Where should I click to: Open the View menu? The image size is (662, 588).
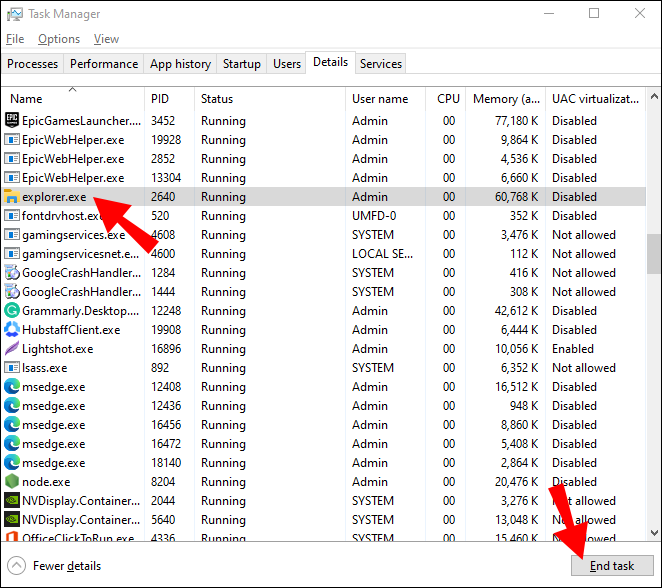coord(106,39)
